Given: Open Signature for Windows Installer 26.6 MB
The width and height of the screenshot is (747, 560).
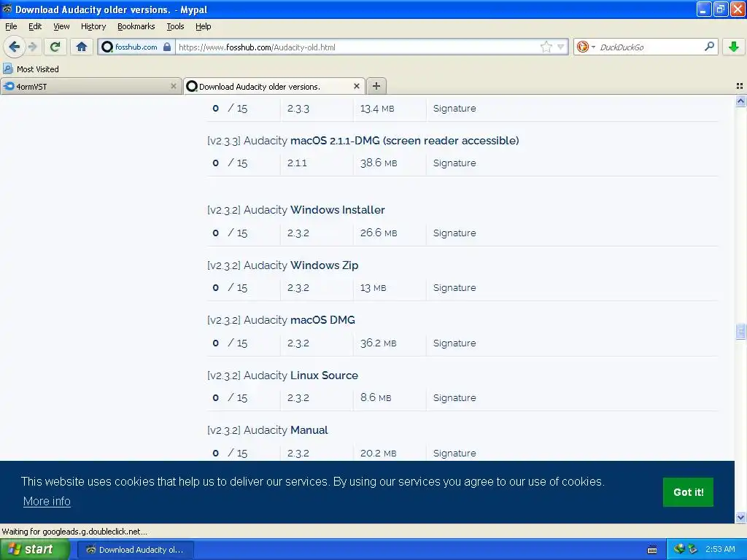Looking at the screenshot, I should point(454,233).
